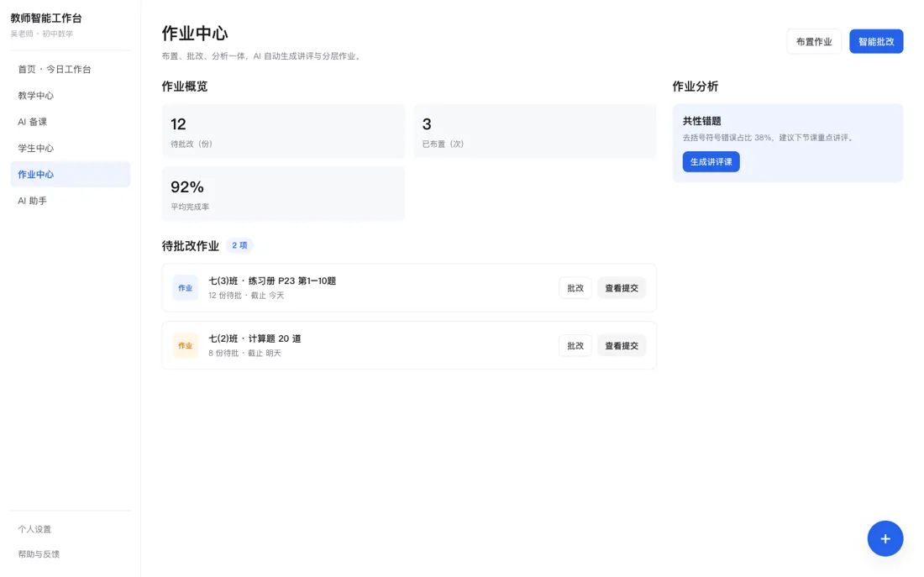Click the 作业概览 section heading
The width and height of the screenshot is (924, 577).
tap(185, 87)
